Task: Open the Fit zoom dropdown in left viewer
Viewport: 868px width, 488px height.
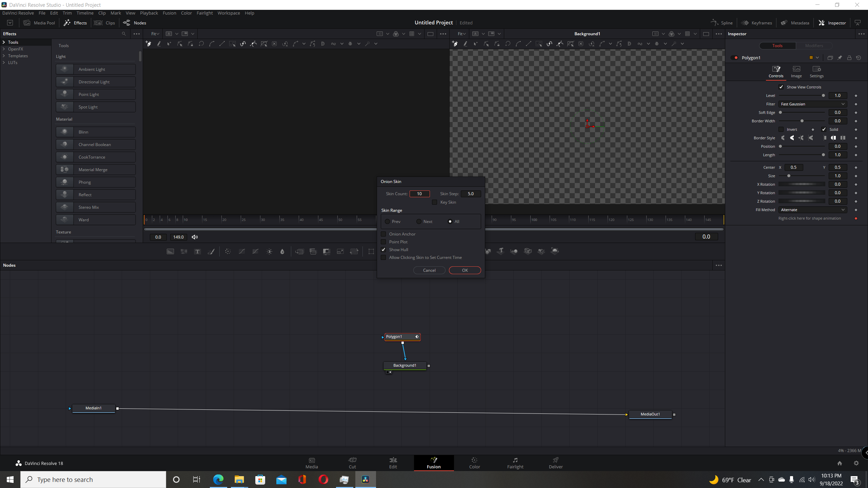Action: (x=155, y=34)
